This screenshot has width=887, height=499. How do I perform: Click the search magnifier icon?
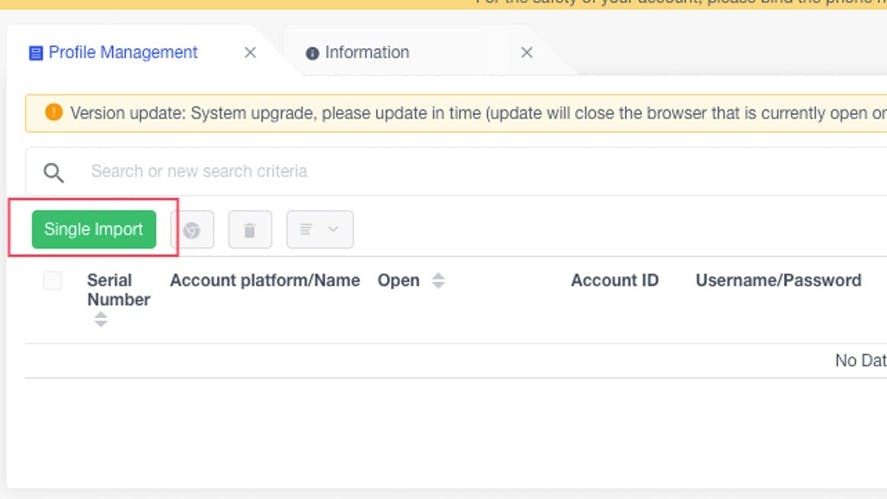[54, 173]
